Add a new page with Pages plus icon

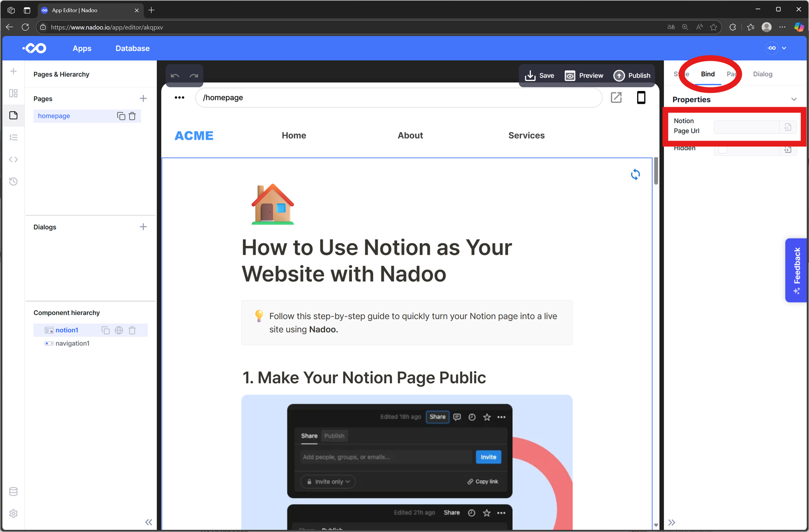143,99
